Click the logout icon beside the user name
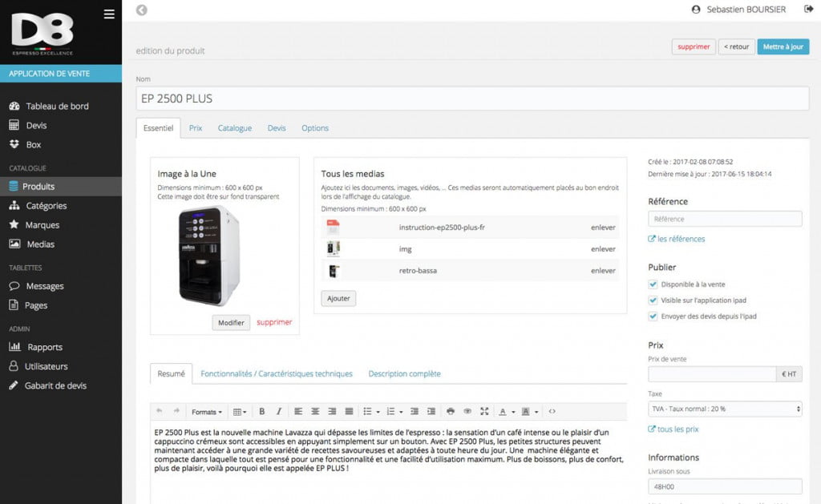This screenshot has width=821, height=504. 808,9
